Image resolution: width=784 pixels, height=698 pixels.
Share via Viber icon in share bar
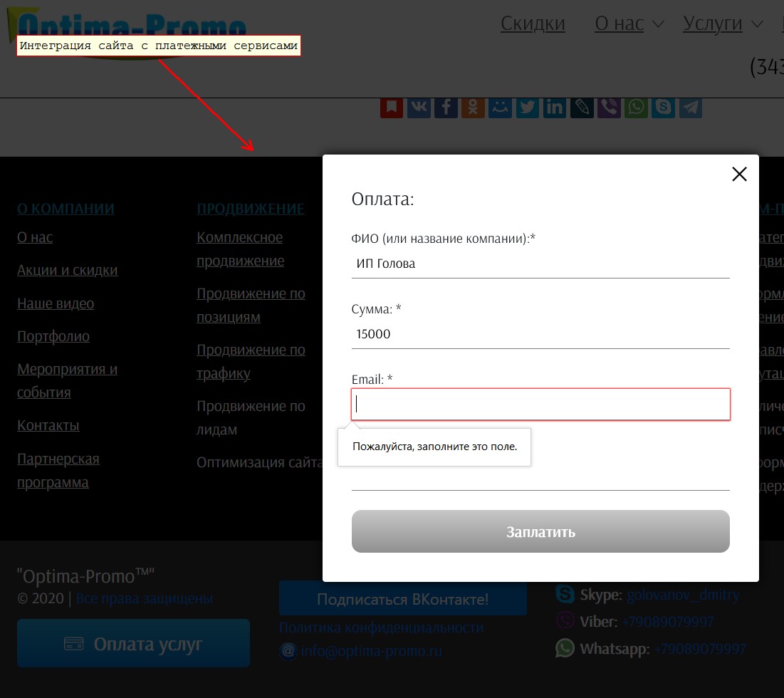[x=609, y=107]
